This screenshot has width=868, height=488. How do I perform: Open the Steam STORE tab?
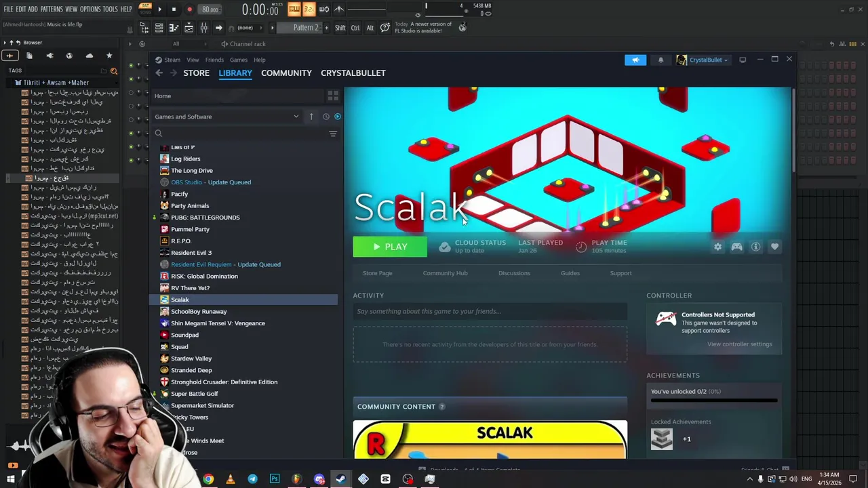pyautogui.click(x=196, y=73)
